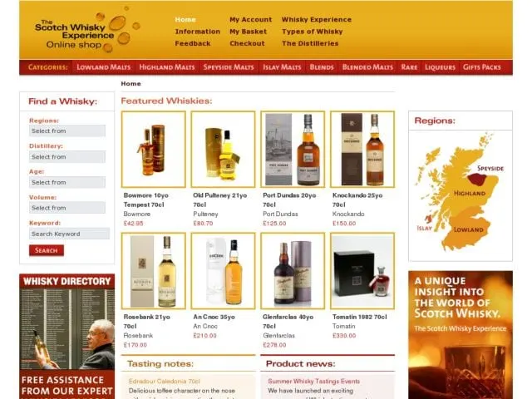The image size is (532, 399).
Task: Click Glenfarclas 40yo 70cl title
Action: click(288, 322)
